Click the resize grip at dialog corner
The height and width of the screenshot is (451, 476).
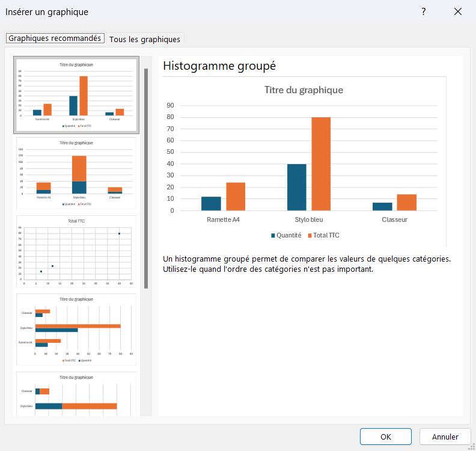coord(472,447)
